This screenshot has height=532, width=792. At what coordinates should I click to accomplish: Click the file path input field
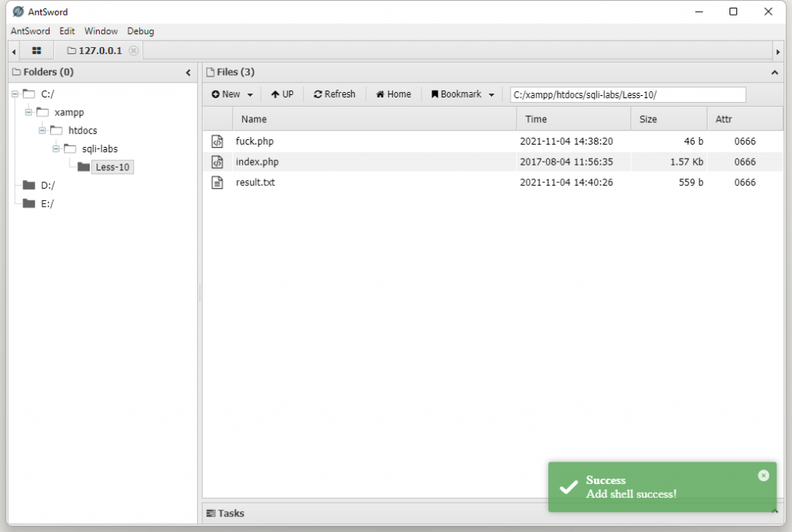point(627,94)
